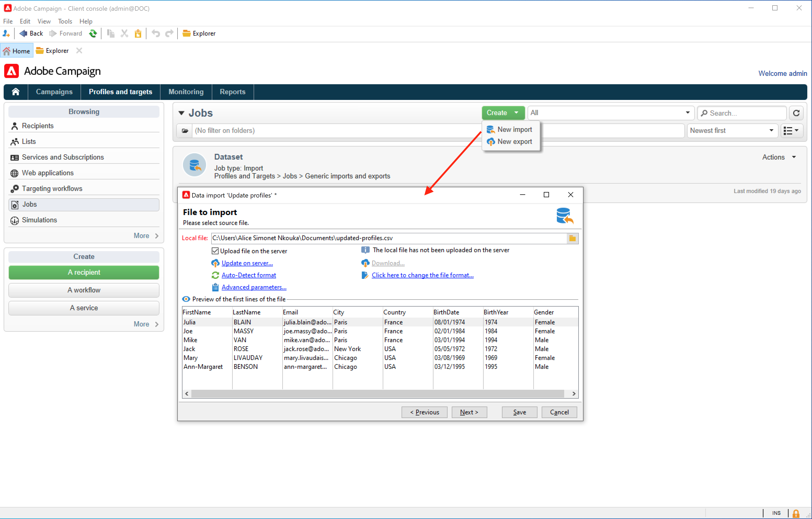This screenshot has height=519, width=812.
Task: Uncheck Upload file on the server
Action: tap(215, 251)
